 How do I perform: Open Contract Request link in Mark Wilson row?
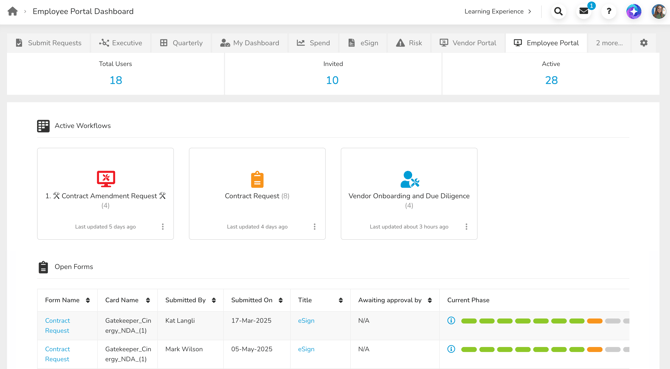57,354
